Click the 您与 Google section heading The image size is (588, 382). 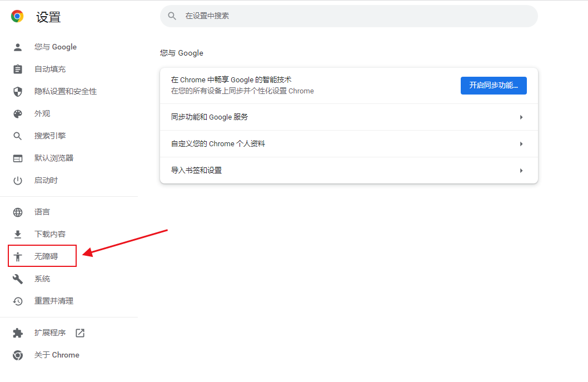pyautogui.click(x=182, y=53)
